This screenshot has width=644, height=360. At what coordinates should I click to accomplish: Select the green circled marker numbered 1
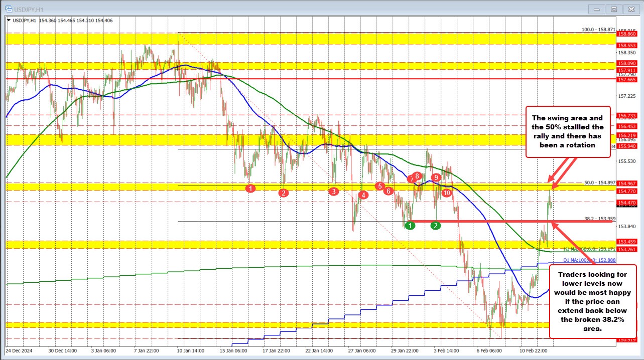point(409,226)
